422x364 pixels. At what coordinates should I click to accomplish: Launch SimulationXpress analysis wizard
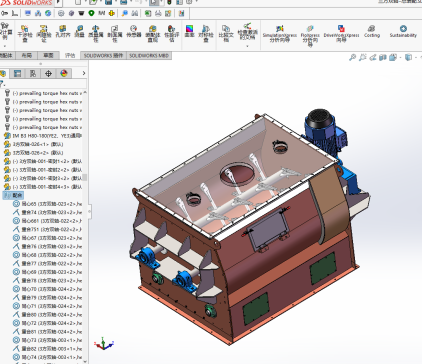(279, 33)
